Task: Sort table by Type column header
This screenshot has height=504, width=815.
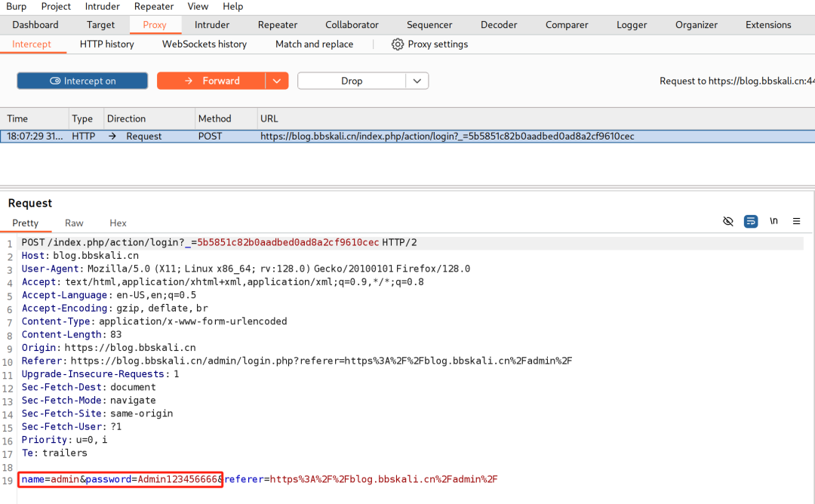Action: click(x=86, y=118)
